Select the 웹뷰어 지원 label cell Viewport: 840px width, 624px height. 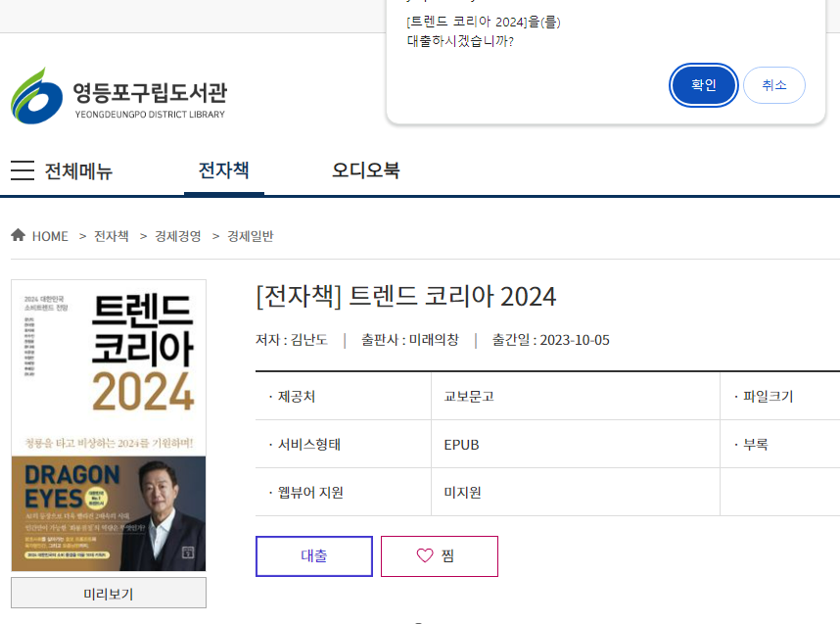[x=344, y=492]
